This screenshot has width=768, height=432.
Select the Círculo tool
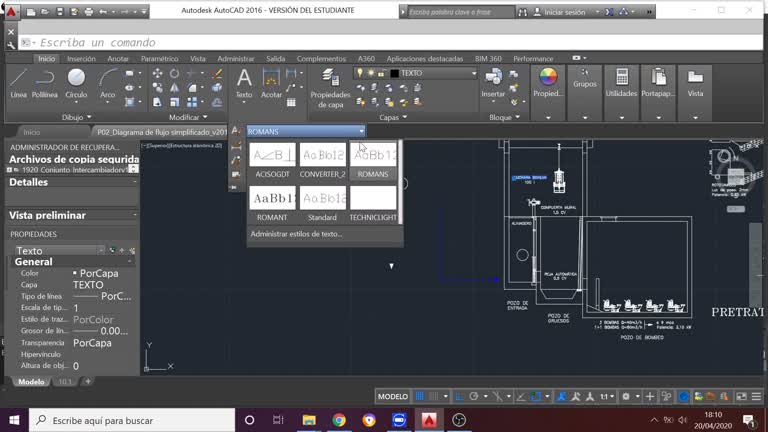(76, 83)
